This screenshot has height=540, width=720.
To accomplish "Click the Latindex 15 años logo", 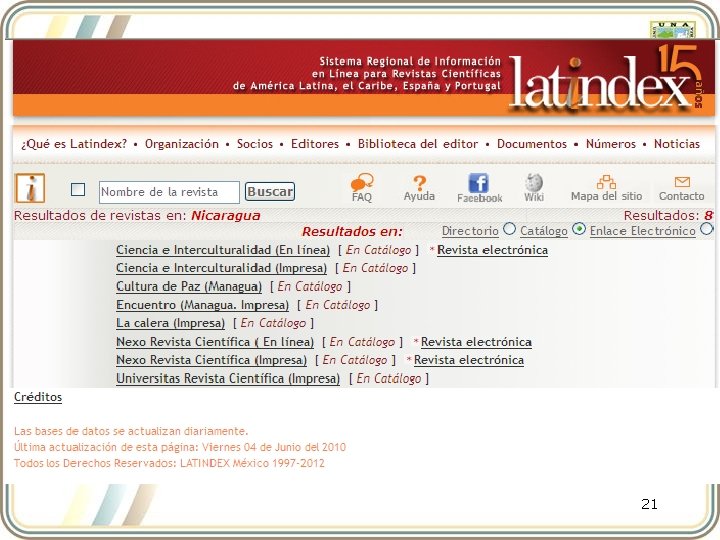I will 605,78.
